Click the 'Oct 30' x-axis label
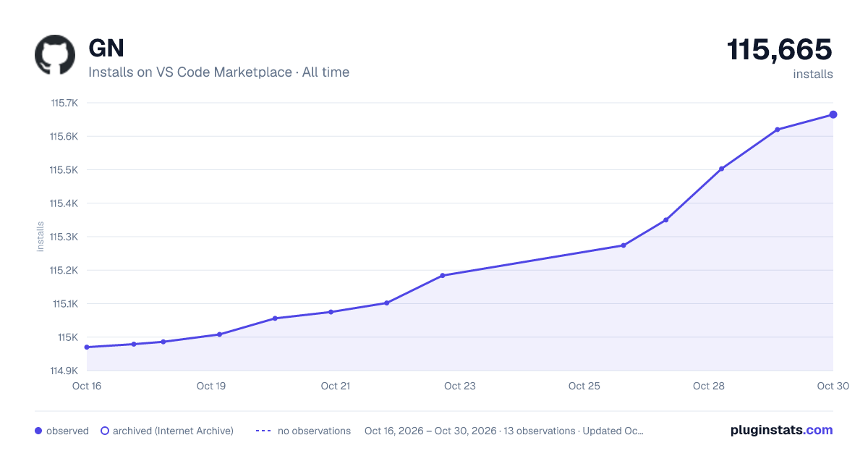This screenshot has height=456, width=868. tap(832, 386)
